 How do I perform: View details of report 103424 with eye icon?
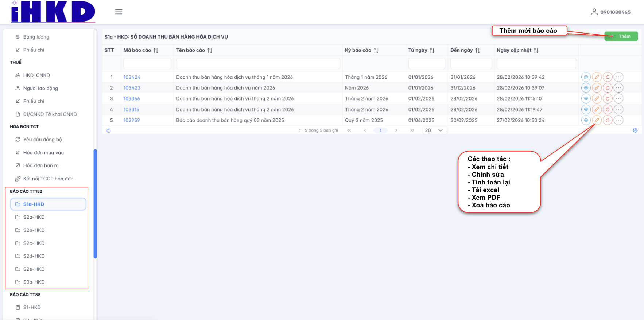pyautogui.click(x=586, y=77)
